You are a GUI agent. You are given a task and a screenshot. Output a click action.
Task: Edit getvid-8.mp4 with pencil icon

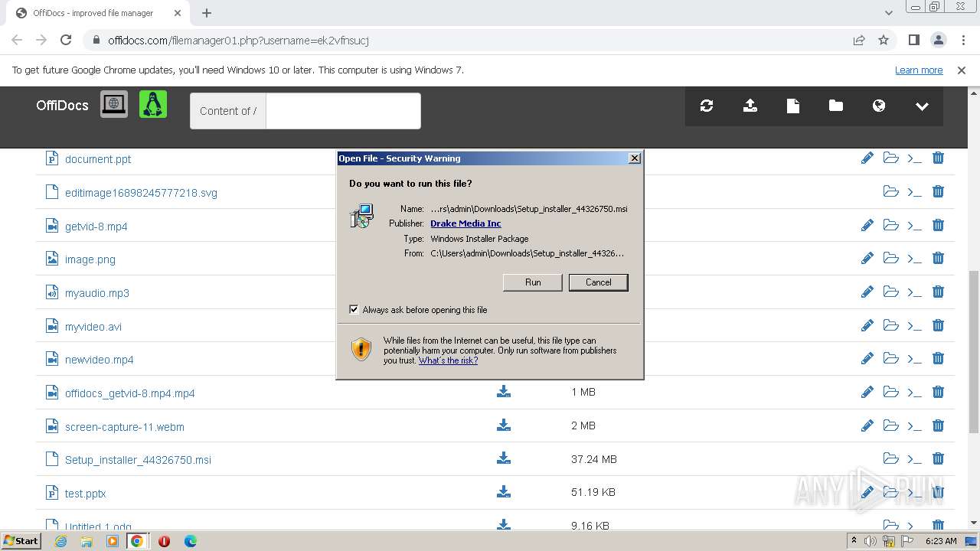[x=867, y=225]
